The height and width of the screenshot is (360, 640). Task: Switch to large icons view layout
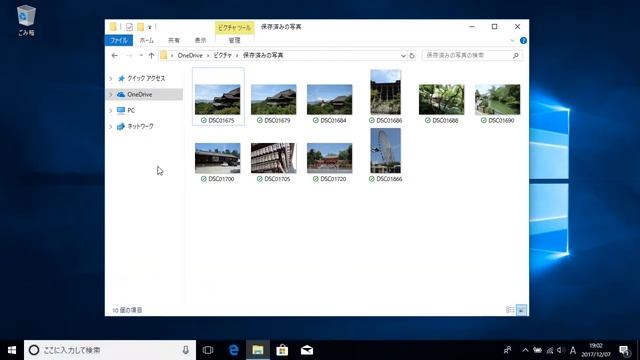coord(521,310)
